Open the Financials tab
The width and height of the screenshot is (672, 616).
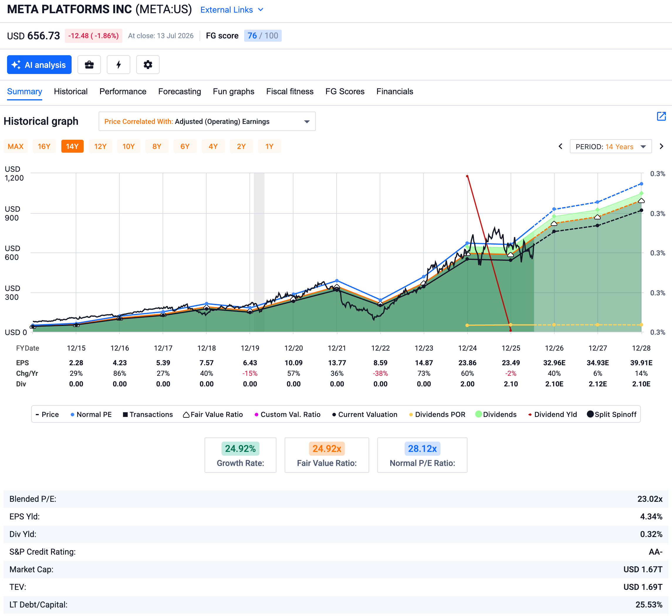[395, 92]
